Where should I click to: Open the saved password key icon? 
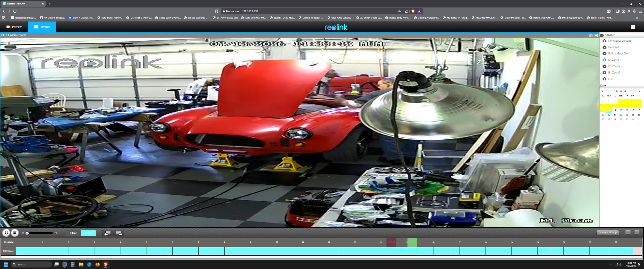[x=400, y=11]
